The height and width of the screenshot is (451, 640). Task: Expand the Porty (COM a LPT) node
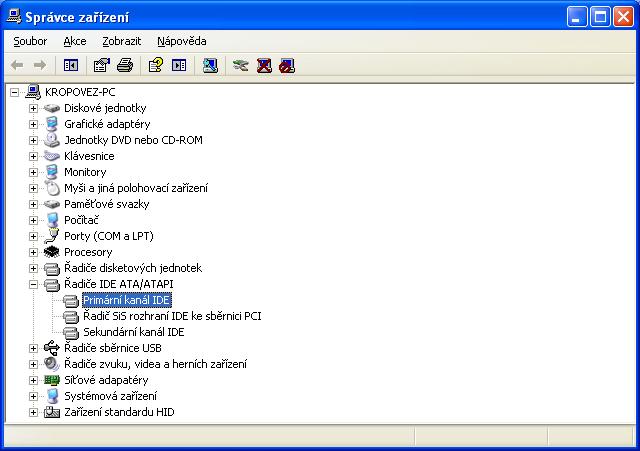click(33, 236)
